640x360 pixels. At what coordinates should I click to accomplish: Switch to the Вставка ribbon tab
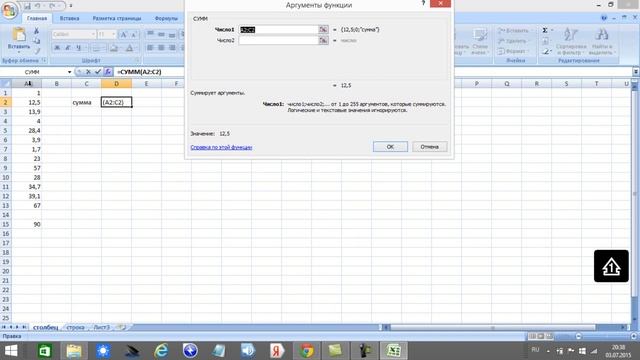point(69,18)
